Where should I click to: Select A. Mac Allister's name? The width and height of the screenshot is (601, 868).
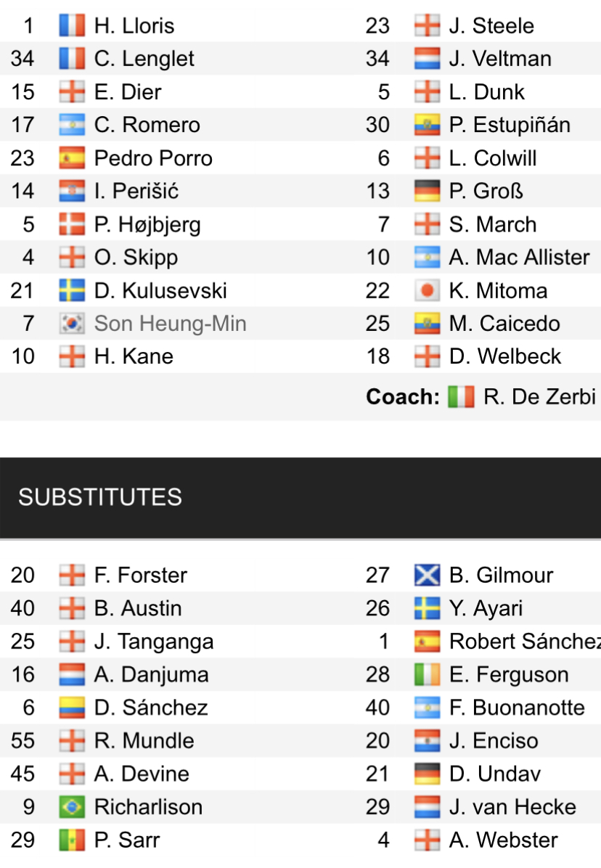[519, 258]
